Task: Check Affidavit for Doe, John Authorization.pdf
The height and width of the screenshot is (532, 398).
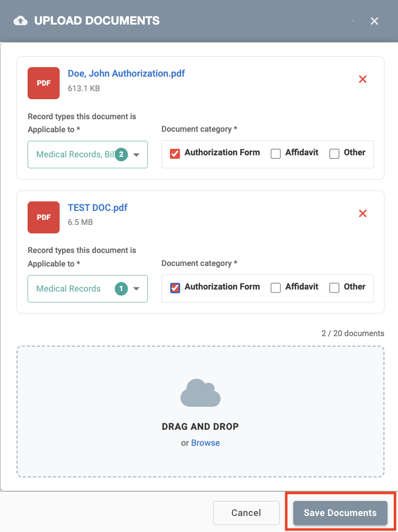Action: coord(276,154)
